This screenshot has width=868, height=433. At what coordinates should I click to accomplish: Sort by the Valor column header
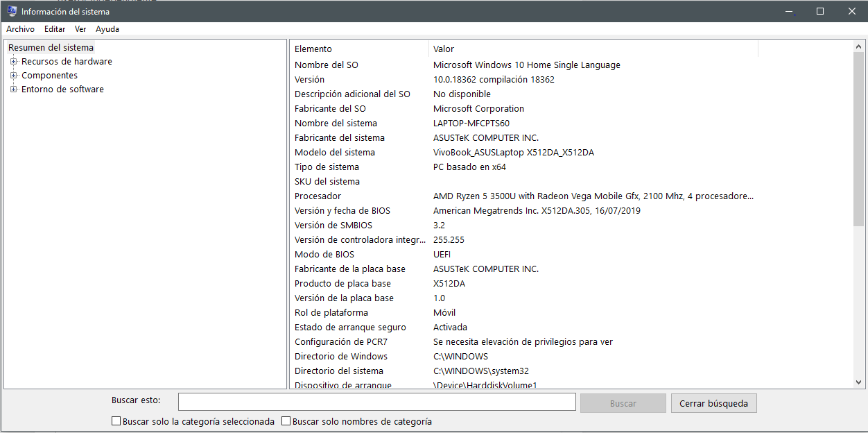tap(593, 49)
